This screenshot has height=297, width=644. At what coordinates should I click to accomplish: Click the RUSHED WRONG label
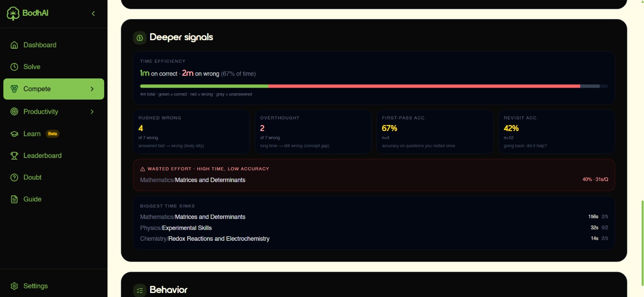pyautogui.click(x=160, y=118)
